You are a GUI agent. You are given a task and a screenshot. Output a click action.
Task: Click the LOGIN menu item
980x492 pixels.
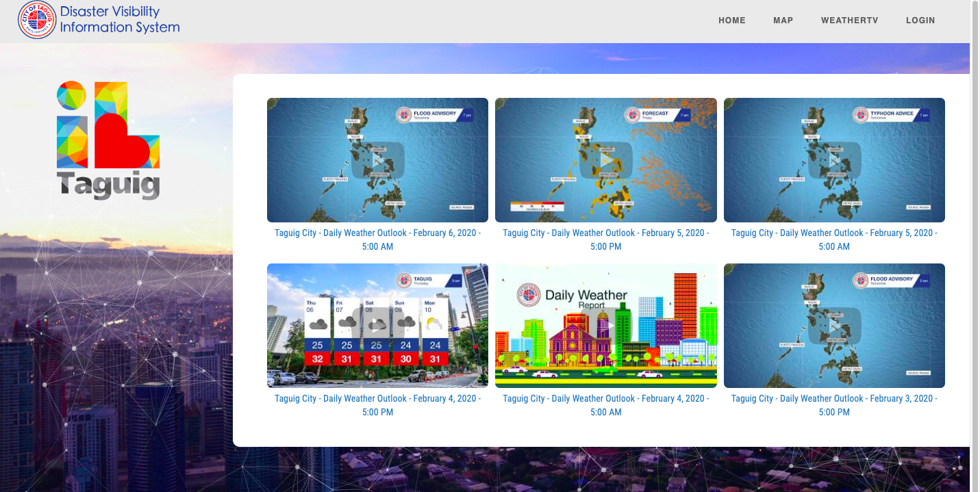click(x=920, y=20)
